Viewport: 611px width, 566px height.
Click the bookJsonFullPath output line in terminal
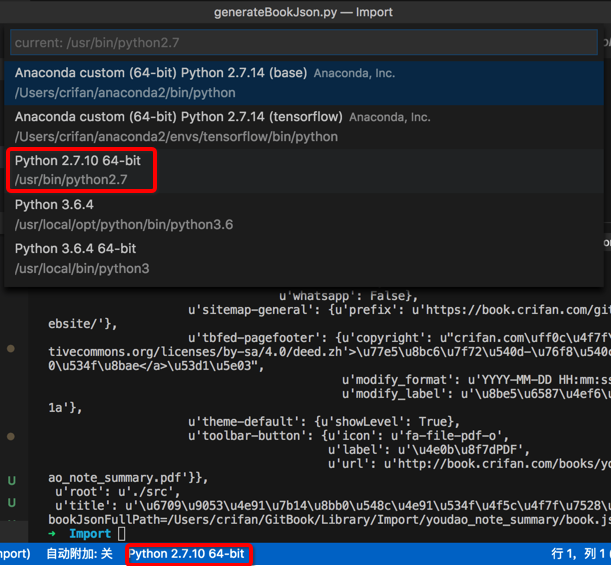[x=329, y=520]
